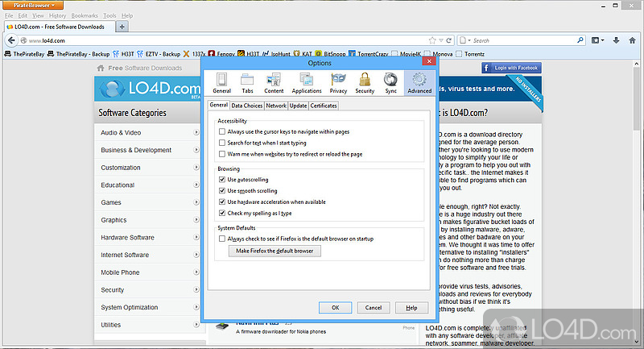Open the EZTV - Backup bookmark
Screen dimensions: 644x349
[159, 54]
